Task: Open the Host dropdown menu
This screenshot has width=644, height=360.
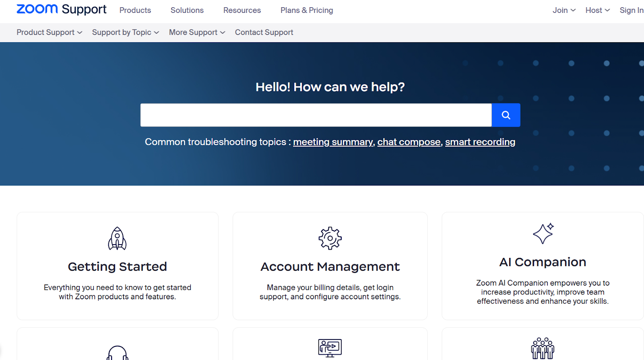Action: 598,10
